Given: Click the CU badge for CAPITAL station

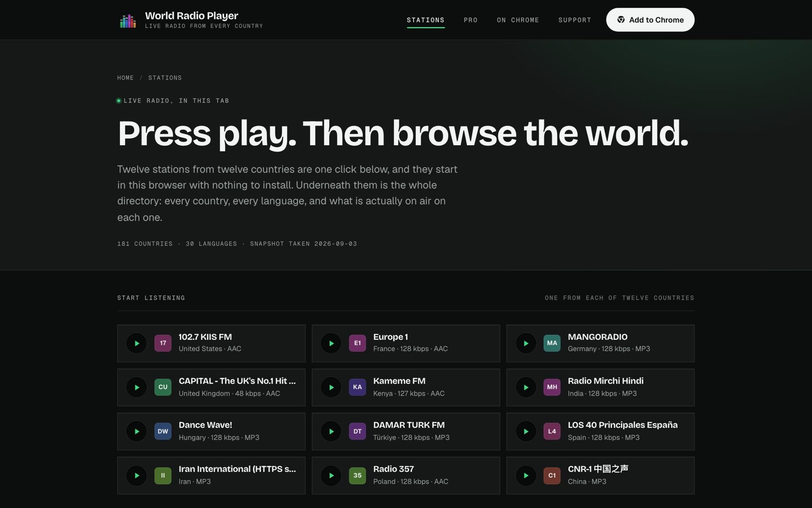Looking at the screenshot, I should click(163, 387).
